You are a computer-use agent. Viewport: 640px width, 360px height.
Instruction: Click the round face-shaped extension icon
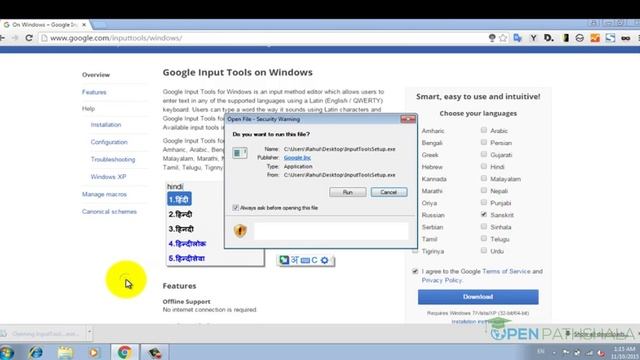(x=580, y=38)
